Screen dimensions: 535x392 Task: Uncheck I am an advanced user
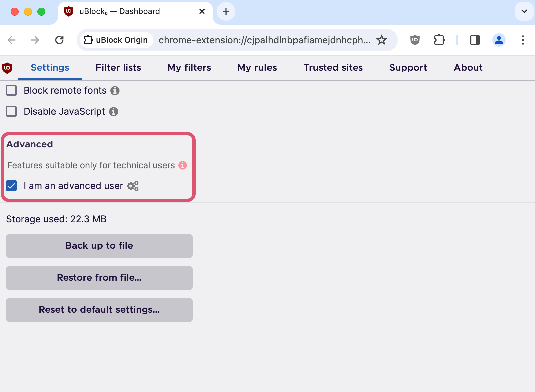pos(12,186)
